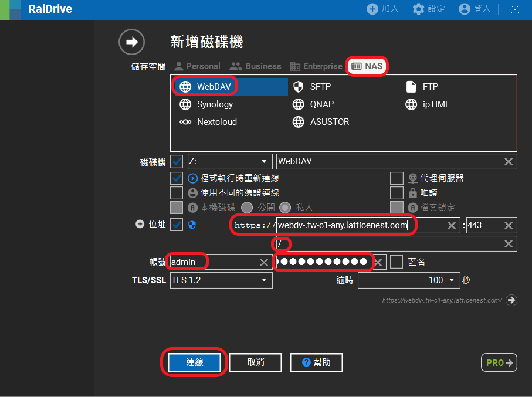
Task: Select the 公開 radio button
Action: click(247, 208)
